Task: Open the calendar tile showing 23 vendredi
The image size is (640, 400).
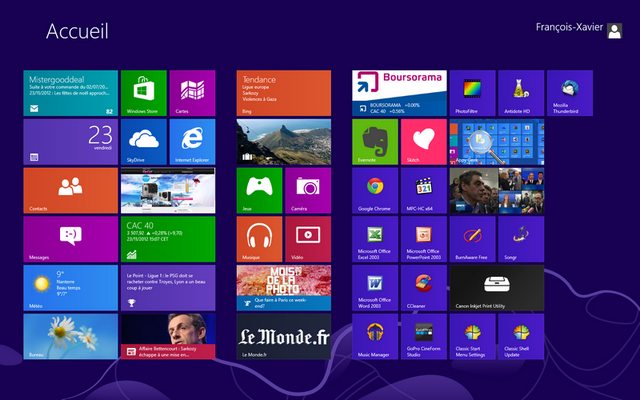Action: [x=71, y=142]
